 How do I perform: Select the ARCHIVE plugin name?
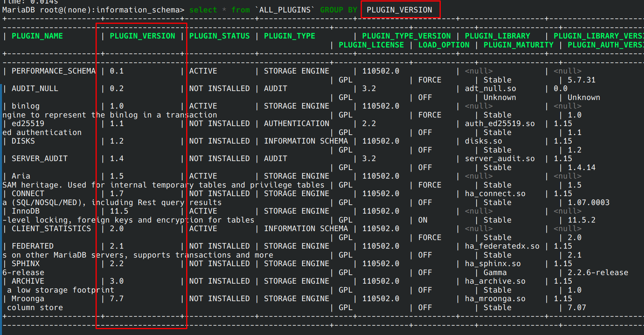[28, 281]
